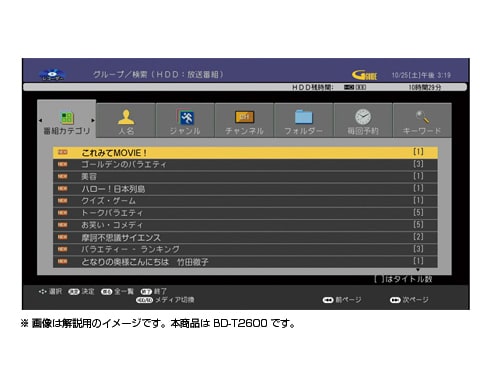Open 摩訶不思議サイエンス list item
Viewport: 490px width, 368px height.
coord(245,237)
